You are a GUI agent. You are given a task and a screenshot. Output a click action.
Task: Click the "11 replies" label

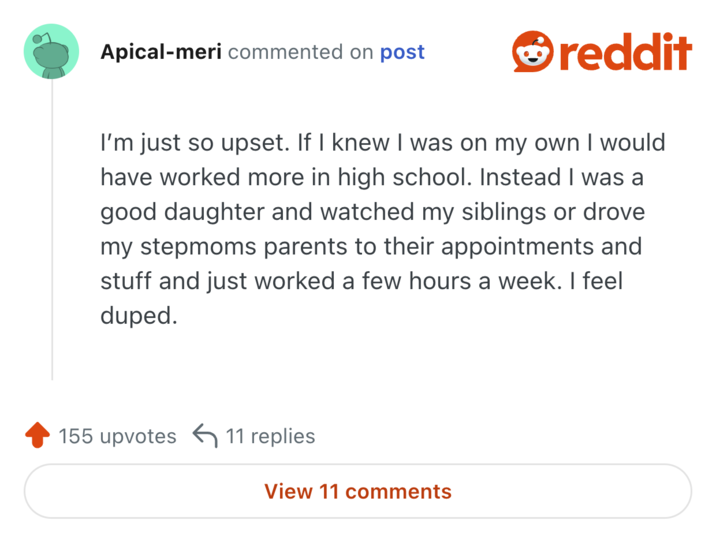(269, 436)
